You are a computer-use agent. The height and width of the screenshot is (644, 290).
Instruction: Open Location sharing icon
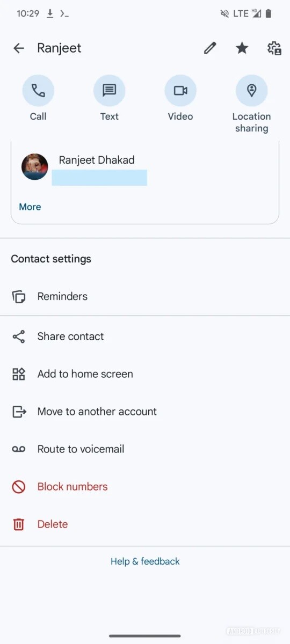point(251,90)
